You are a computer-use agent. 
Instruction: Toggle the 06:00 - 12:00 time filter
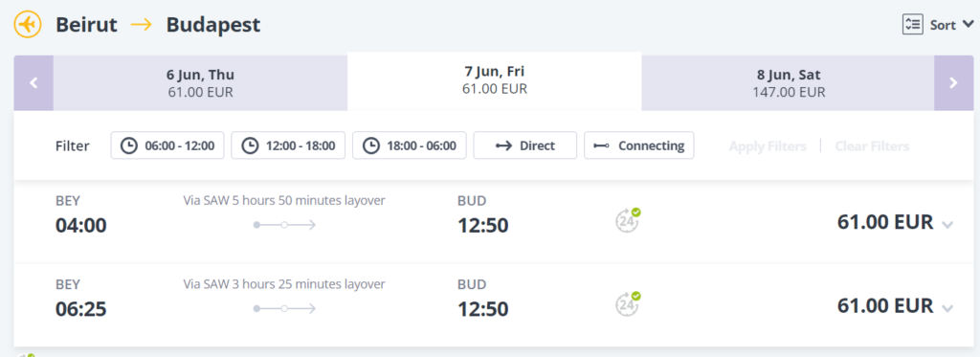(167, 145)
